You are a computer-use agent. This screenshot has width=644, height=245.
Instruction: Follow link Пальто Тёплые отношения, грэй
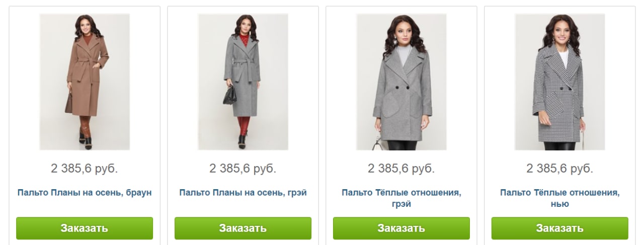coord(401,198)
